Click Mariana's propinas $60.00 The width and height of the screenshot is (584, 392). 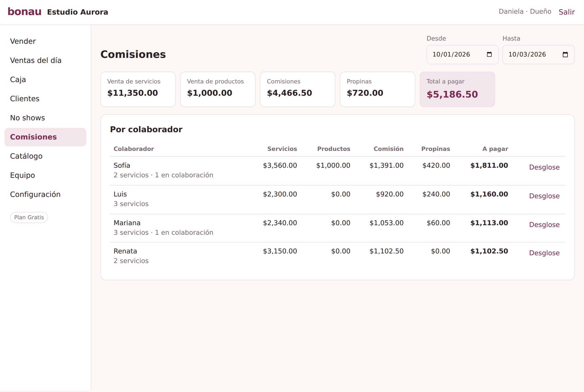click(x=438, y=223)
